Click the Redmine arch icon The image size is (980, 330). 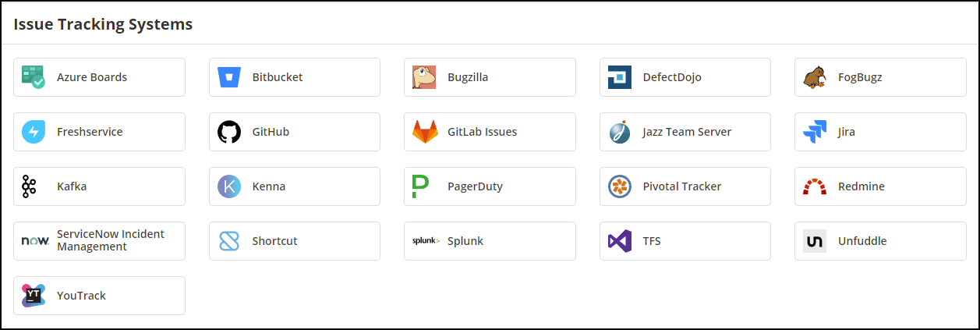point(815,186)
